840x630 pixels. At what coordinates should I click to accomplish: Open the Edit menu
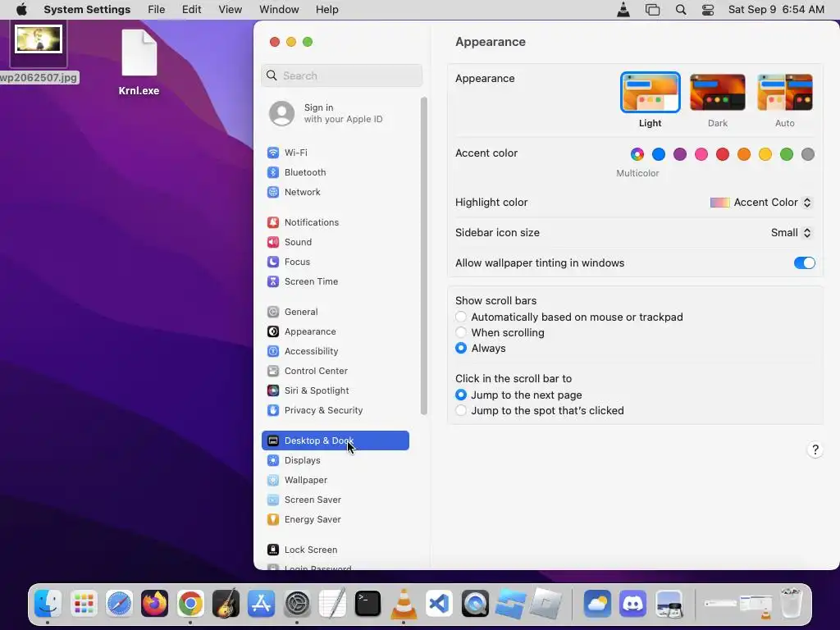tap(191, 10)
